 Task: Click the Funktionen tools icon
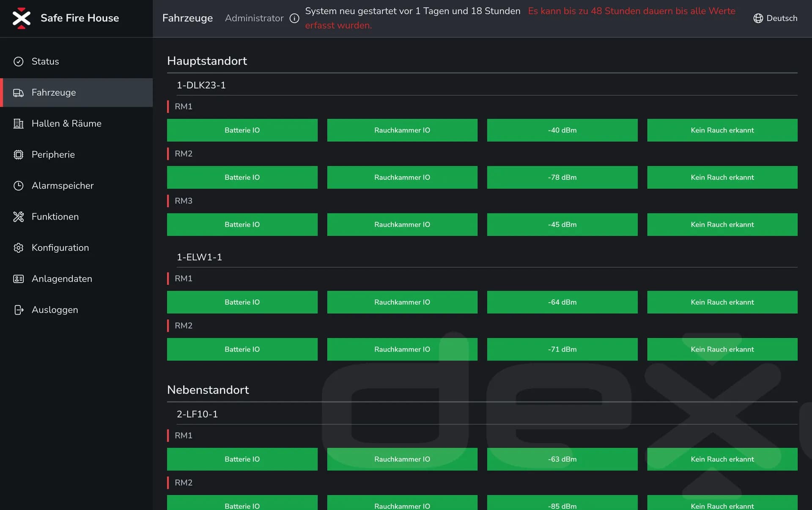pyautogui.click(x=18, y=217)
